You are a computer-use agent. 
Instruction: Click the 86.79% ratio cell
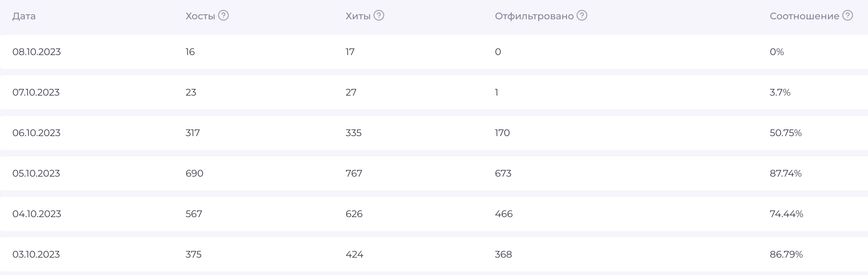(x=786, y=254)
